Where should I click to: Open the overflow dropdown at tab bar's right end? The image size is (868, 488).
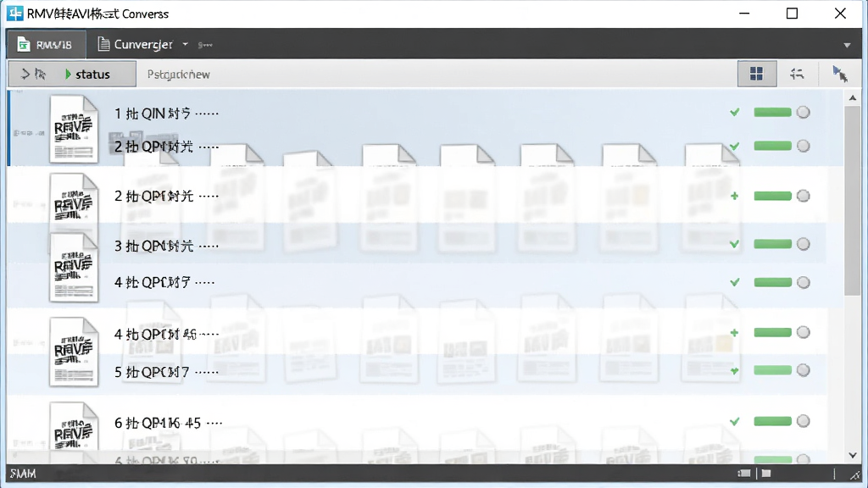pos(847,46)
